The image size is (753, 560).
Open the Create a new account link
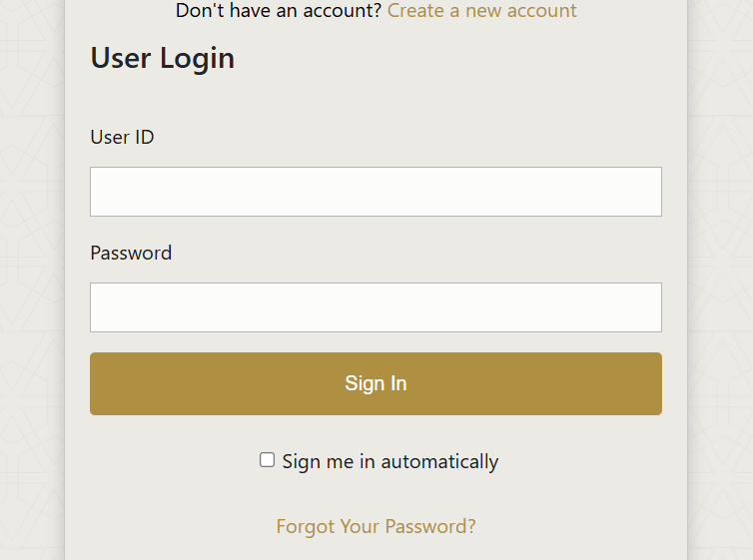(x=481, y=11)
